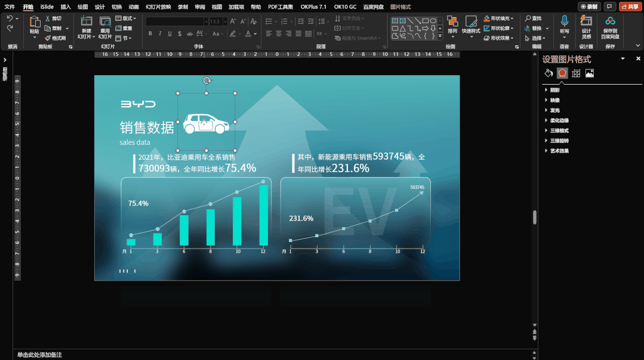Click 保存到百度网盘 cloud icon
This screenshot has height=360, width=644.
pos(610,21)
